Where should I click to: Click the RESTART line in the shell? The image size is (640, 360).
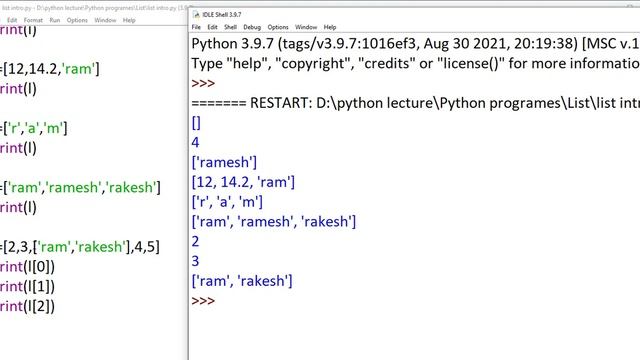pos(416,103)
